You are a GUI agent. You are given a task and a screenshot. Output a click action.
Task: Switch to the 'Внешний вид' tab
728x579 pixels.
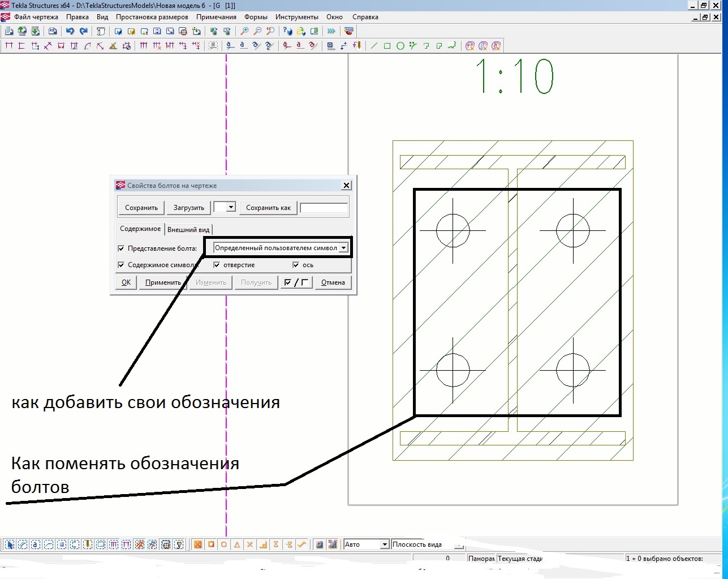pos(188,230)
